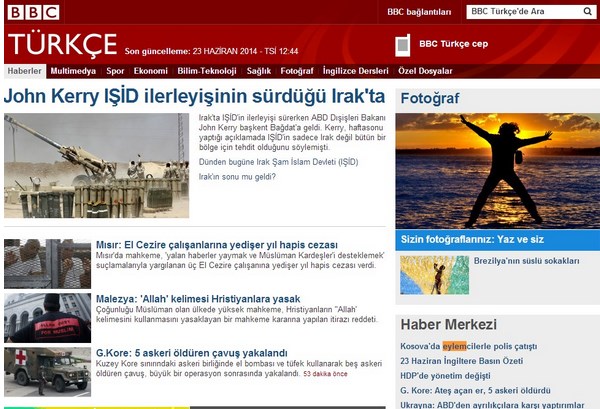Go to the Spor section

(x=116, y=71)
